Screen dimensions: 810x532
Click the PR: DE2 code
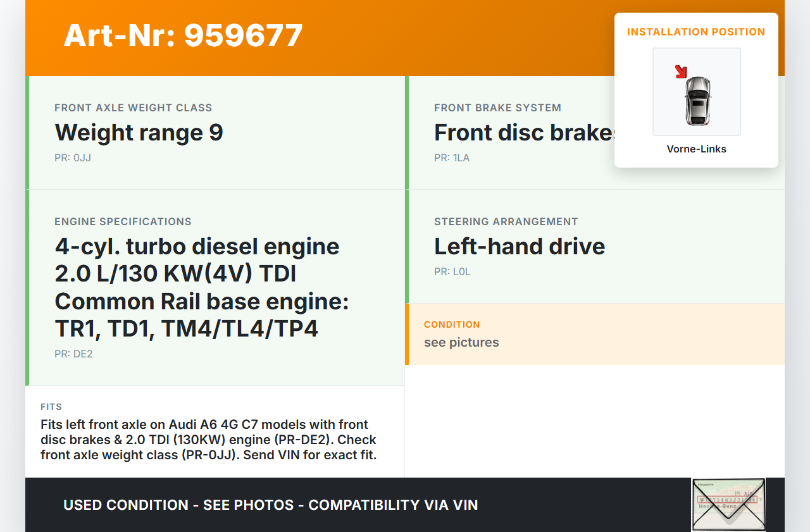[x=73, y=354]
